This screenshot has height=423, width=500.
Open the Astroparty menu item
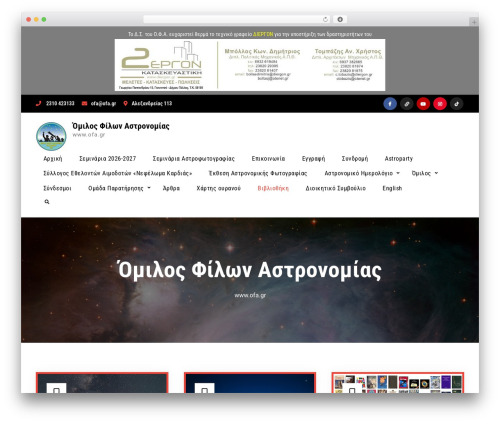pyautogui.click(x=399, y=159)
